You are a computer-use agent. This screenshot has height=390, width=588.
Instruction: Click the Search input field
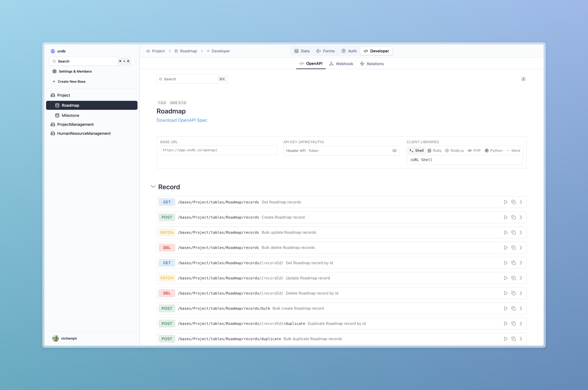(x=192, y=79)
